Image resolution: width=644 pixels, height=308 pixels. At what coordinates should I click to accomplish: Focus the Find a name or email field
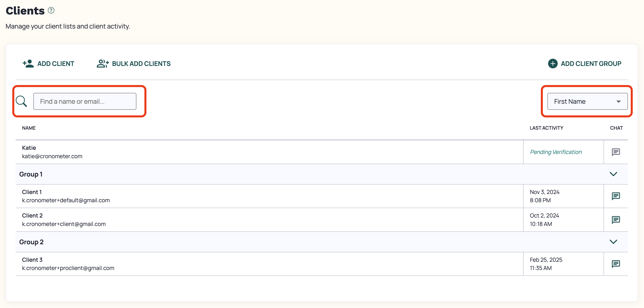coord(85,101)
